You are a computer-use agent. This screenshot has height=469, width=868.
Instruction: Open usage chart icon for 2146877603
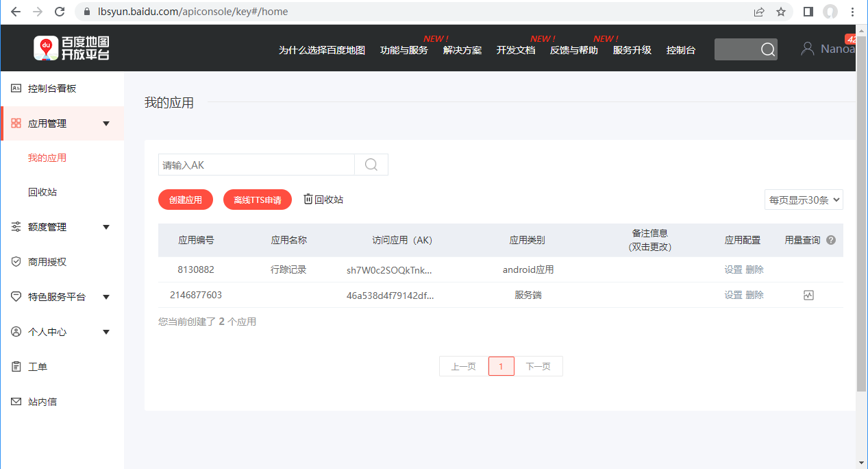(x=808, y=295)
